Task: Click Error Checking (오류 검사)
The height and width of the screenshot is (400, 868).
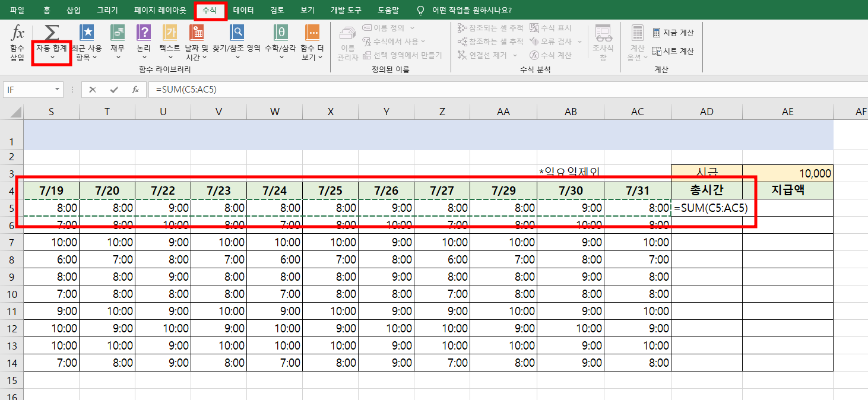Action: pos(551,42)
